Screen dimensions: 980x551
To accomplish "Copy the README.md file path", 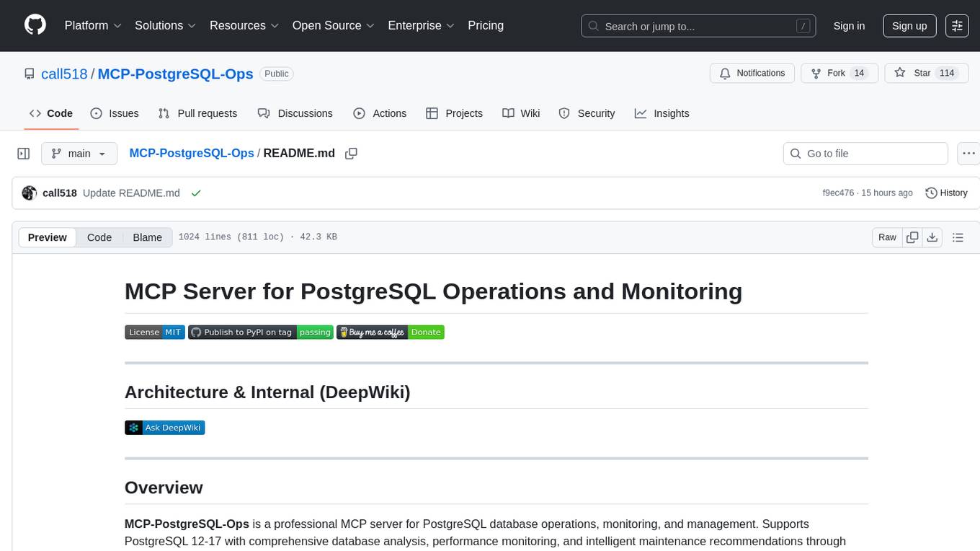I will [x=352, y=154].
